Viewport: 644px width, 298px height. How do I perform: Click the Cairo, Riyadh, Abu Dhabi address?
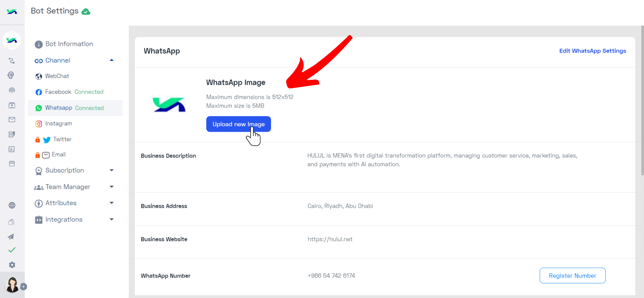click(x=340, y=206)
